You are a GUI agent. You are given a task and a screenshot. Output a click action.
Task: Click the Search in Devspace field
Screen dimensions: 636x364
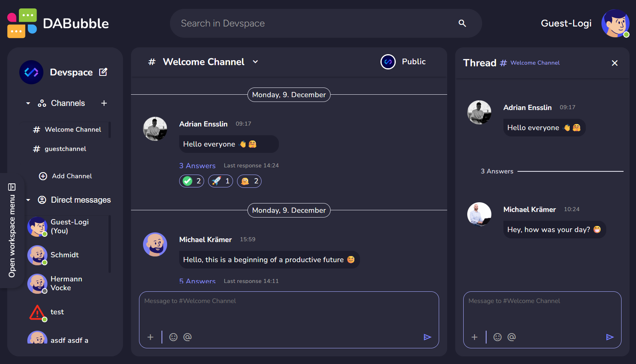pos(313,23)
